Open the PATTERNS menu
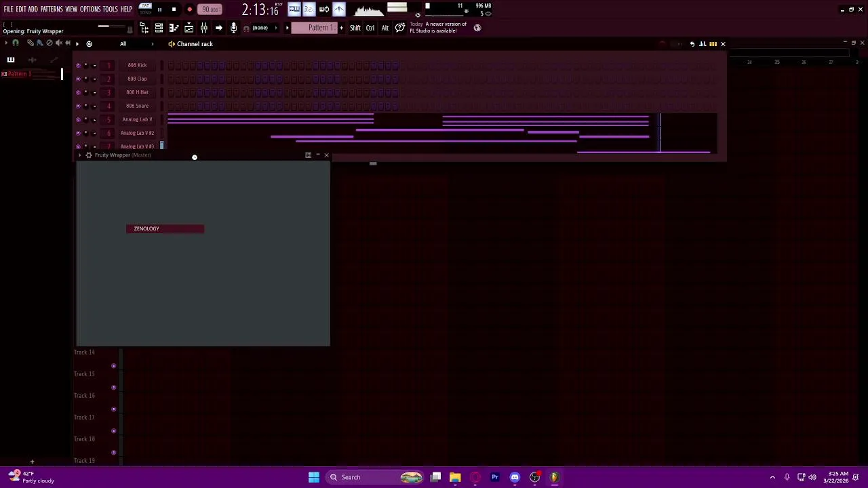 [52, 9]
